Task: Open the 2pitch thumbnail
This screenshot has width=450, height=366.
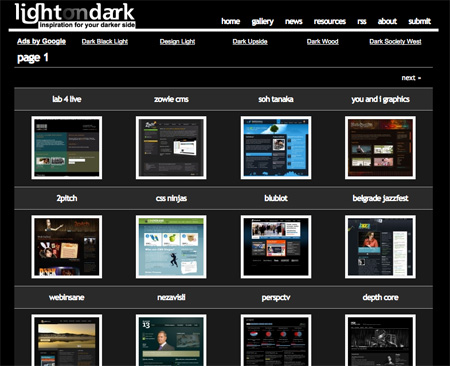Action: tap(67, 247)
